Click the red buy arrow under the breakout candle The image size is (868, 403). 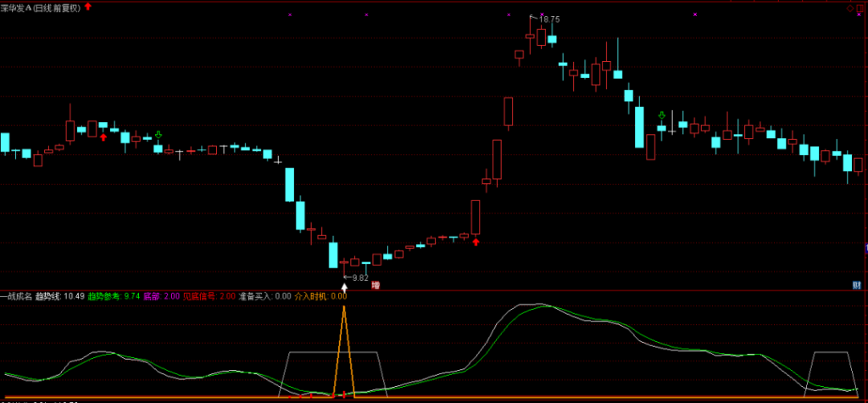(x=476, y=243)
